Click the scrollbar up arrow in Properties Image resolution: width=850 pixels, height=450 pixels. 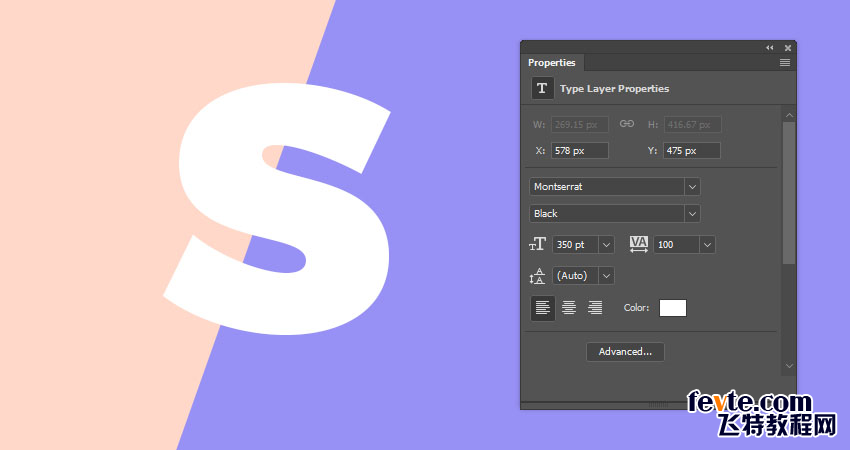[x=789, y=115]
